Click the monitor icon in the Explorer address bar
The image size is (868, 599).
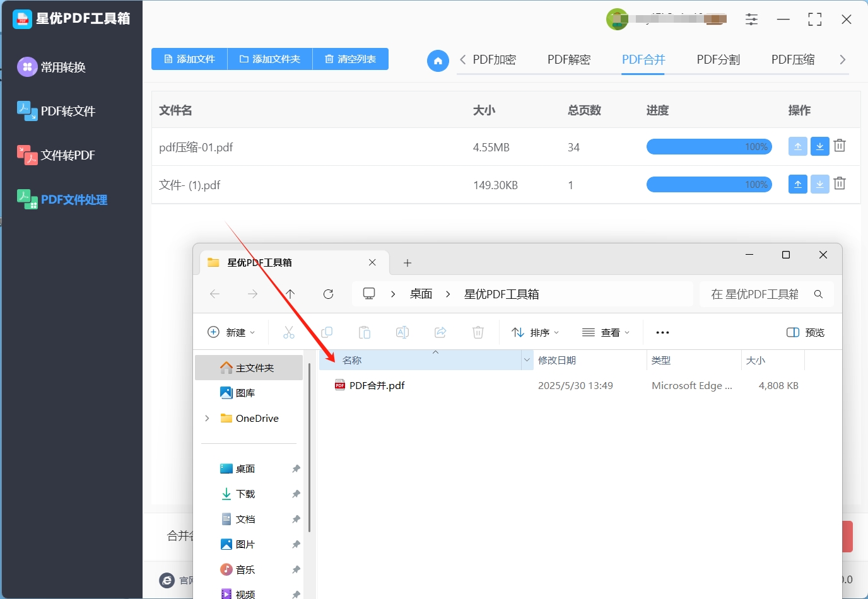[x=369, y=294]
